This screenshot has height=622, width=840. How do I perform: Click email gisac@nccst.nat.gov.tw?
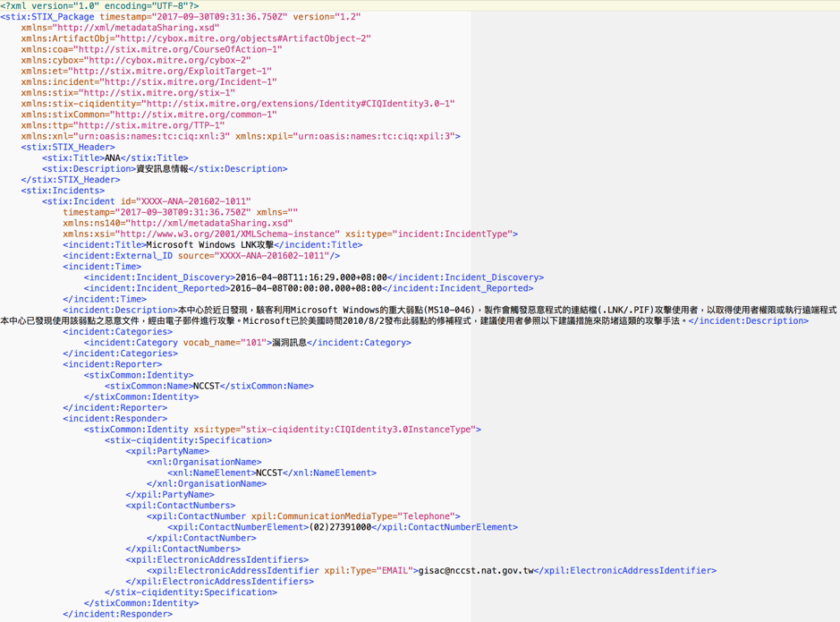pos(476,571)
